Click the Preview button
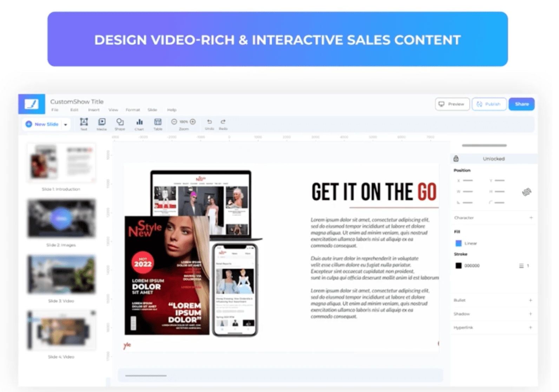Screen dimensions: 559x392 point(452,104)
